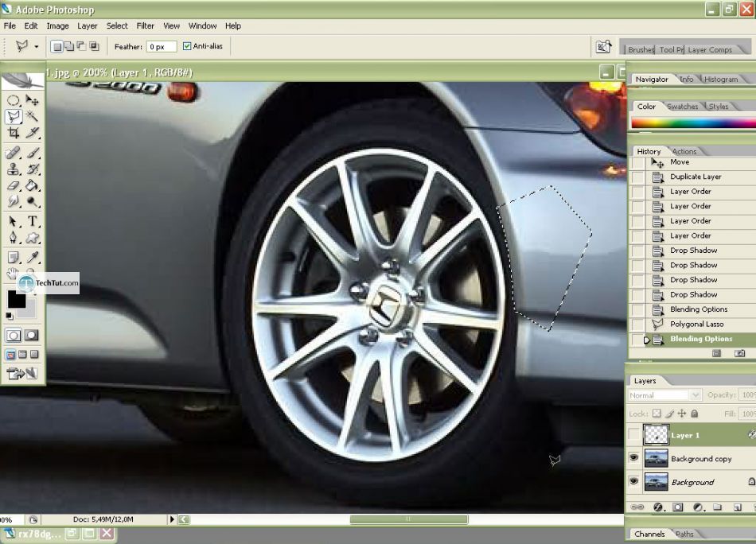Click the Jump to ImageReady icon

(22, 374)
